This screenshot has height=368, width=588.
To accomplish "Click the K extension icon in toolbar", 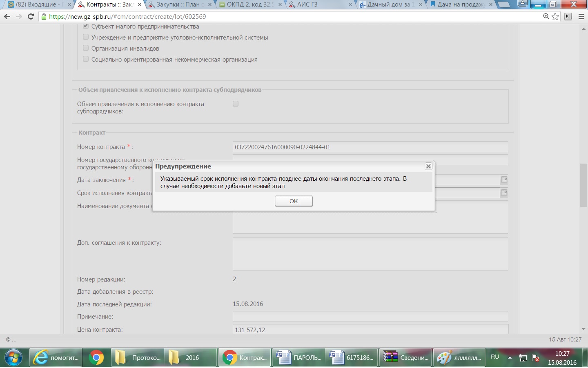I will pos(568,16).
